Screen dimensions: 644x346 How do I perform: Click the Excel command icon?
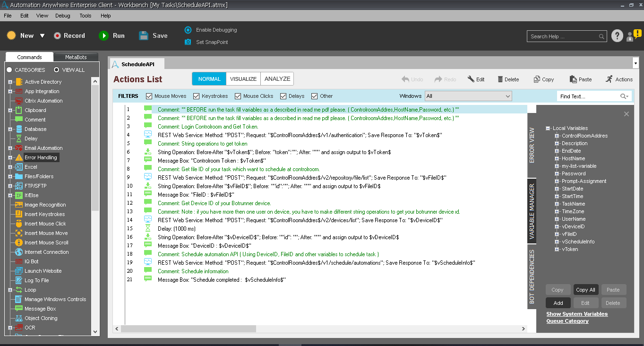[x=19, y=167]
